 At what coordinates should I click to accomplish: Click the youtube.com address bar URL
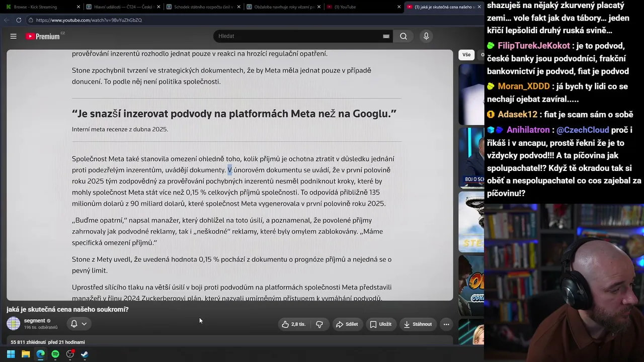[x=89, y=20]
